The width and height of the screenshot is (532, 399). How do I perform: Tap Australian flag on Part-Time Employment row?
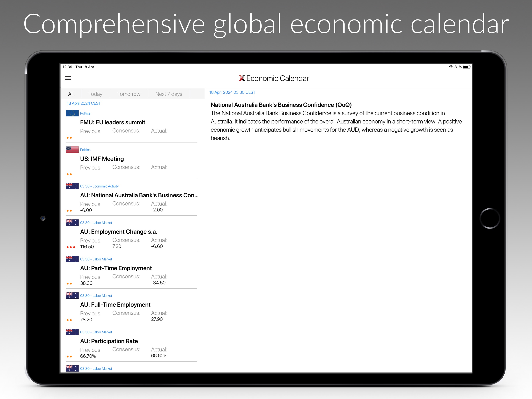[x=72, y=259]
